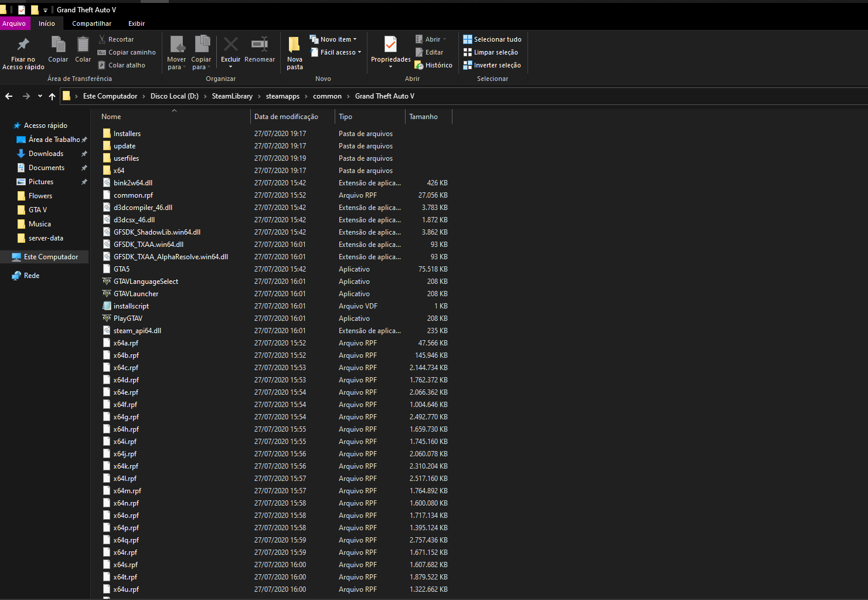
Task: Create a Nova pasta
Action: pos(295,53)
